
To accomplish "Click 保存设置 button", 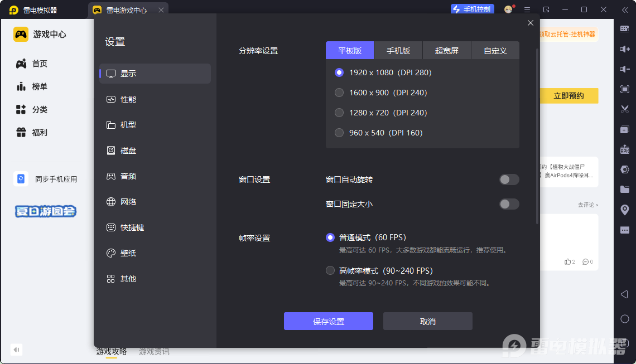I will 329,321.
